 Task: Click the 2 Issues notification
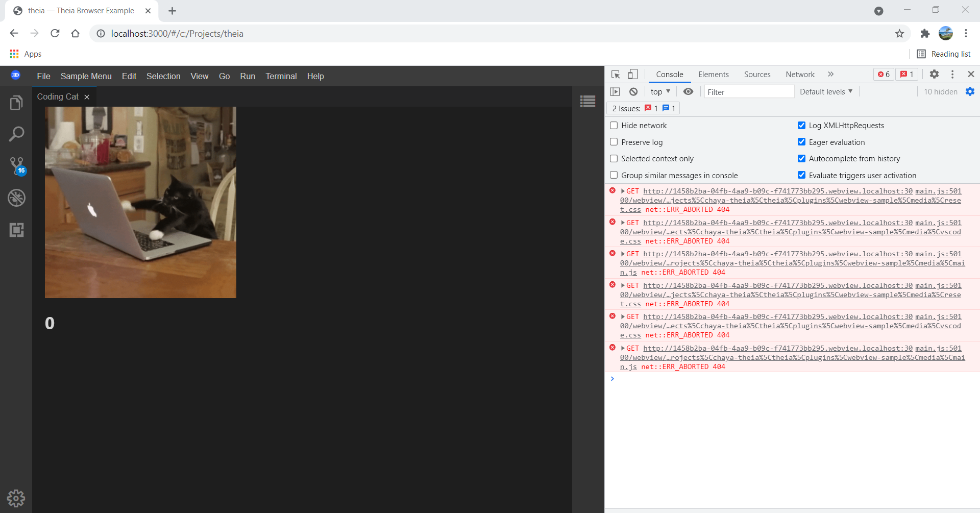coord(628,108)
